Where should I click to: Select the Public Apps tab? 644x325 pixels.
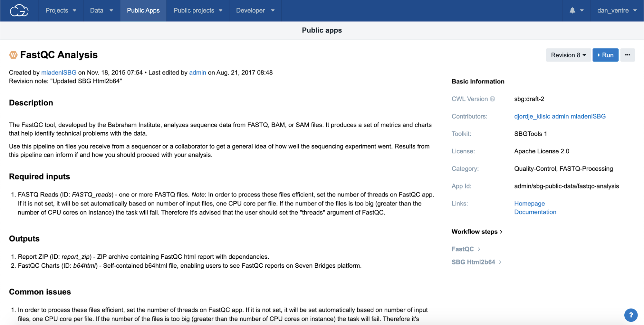(x=143, y=11)
